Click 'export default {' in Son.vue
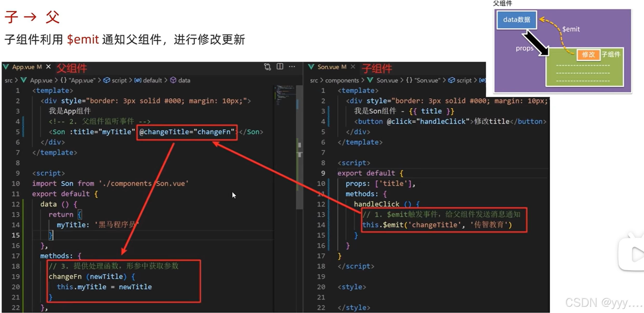 tap(371, 173)
